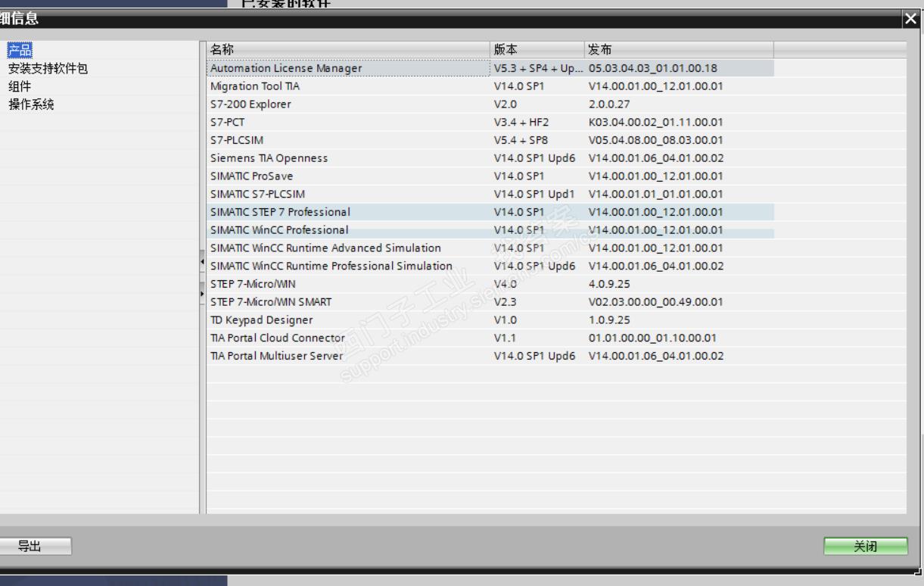Select STEP 7-Micro/WIN SMART row
Screen dimensions: 924x586
490,302
